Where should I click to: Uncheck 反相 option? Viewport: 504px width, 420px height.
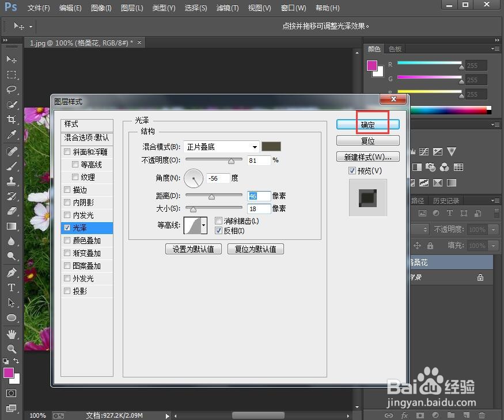tap(218, 231)
